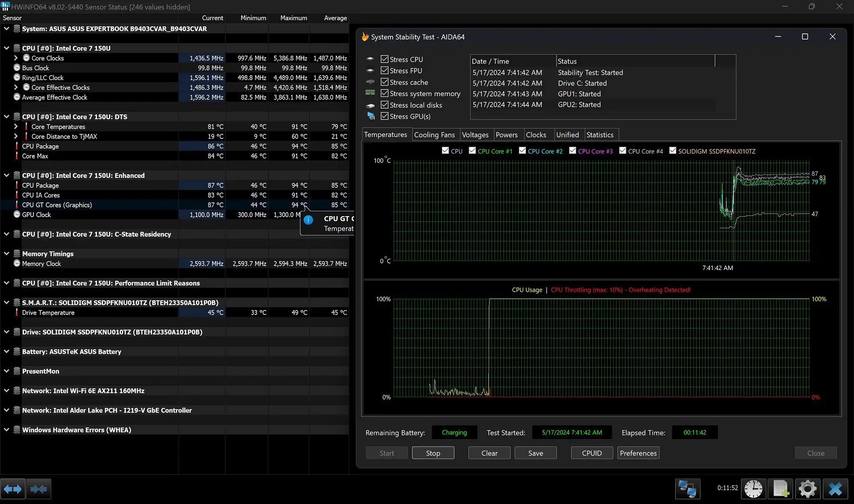Expand the C-State Residency group
Screen dimensions: 854x504
pyautogui.click(x=6, y=234)
